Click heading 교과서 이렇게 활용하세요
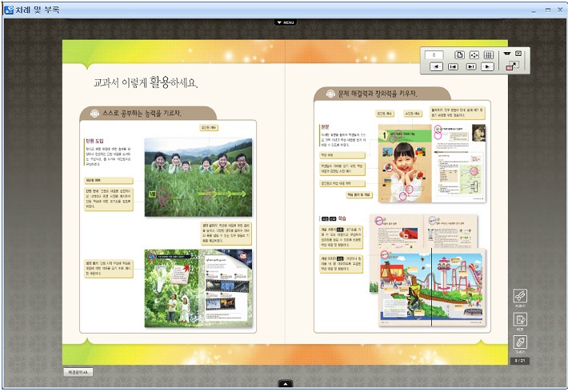568x392 pixels. click(146, 82)
